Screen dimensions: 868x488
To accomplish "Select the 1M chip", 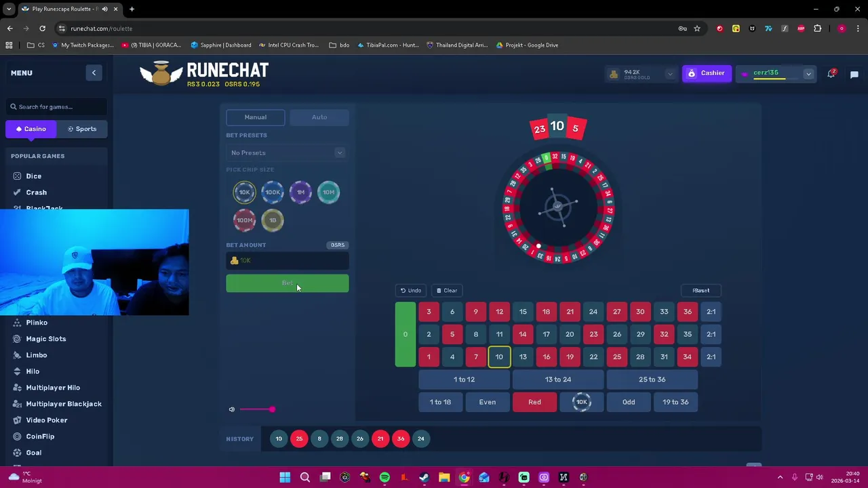I will tap(300, 192).
